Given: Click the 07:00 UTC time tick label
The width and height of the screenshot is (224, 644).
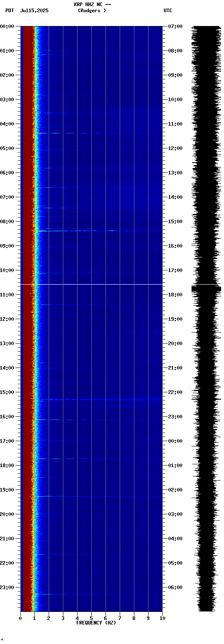Looking at the screenshot, I should [x=175, y=26].
